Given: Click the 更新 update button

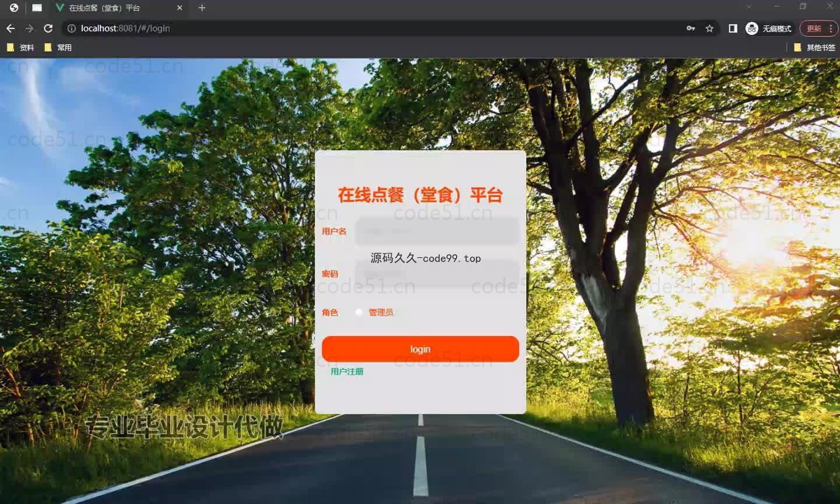Looking at the screenshot, I should [x=818, y=28].
